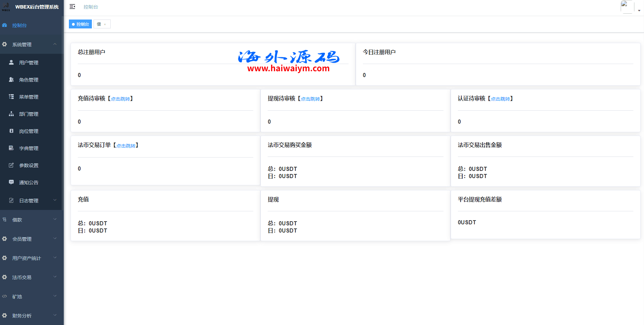Click the 字典管理 book icon
This screenshot has width=644, height=325.
[11, 148]
